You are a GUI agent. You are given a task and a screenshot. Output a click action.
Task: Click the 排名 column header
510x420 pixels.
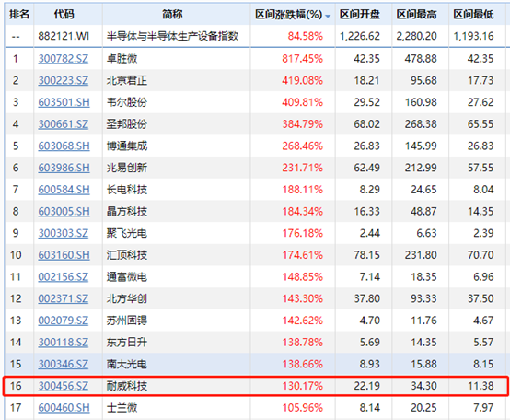pos(19,15)
